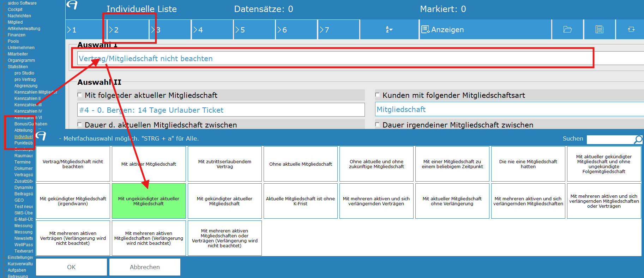
Task: Click the Abbrechen button
Action: (x=145, y=267)
